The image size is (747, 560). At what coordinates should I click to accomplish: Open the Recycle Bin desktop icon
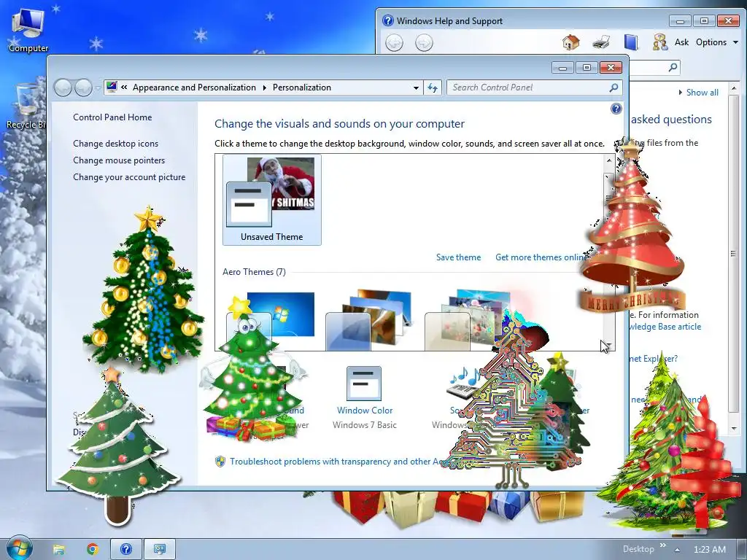pos(26,107)
